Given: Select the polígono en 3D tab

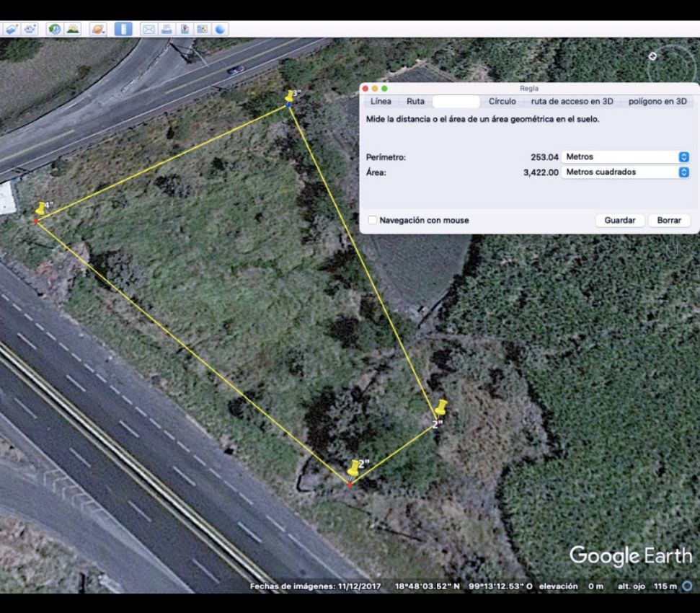Looking at the screenshot, I should (x=657, y=102).
